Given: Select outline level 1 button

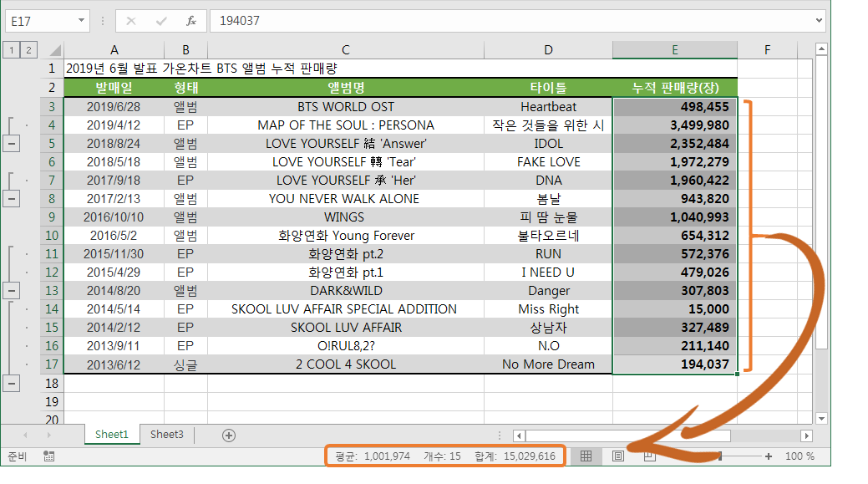Looking at the screenshot, I should tap(11, 50).
